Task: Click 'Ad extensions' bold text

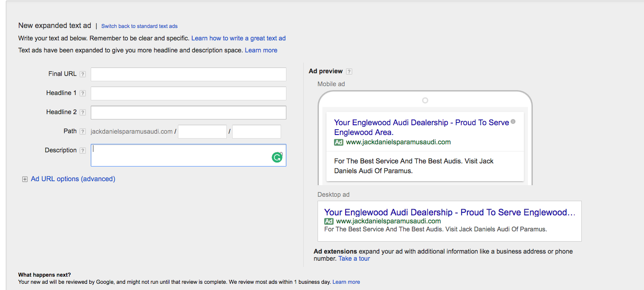Action: coord(335,251)
